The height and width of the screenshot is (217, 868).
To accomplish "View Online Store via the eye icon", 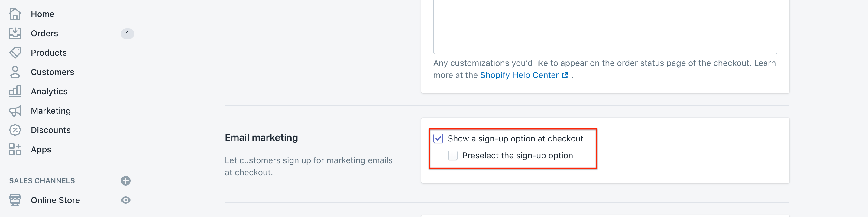I will tap(126, 200).
